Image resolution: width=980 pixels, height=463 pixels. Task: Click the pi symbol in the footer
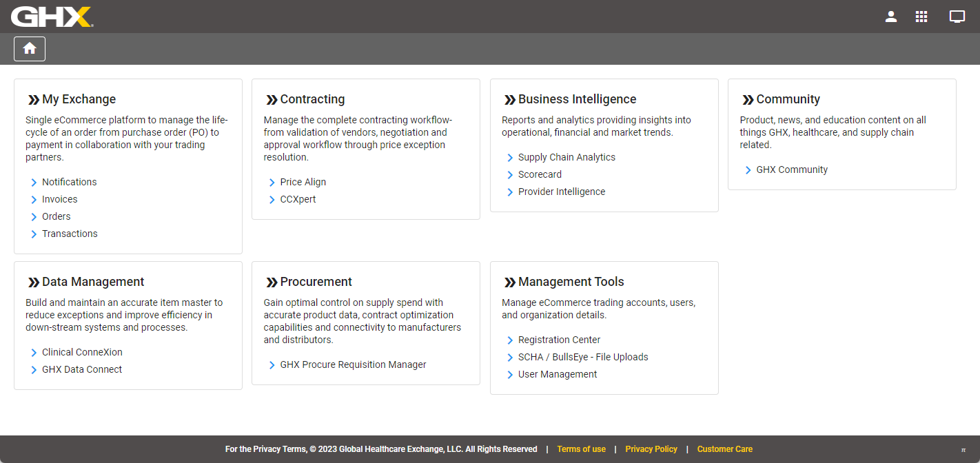click(x=963, y=450)
